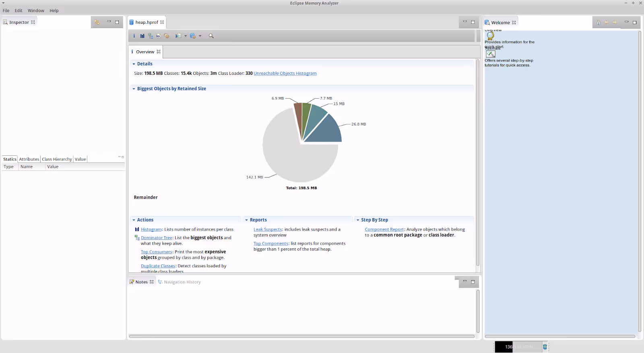Create a histogram with the bar-chart toolbar icon
Image resolution: width=644 pixels, height=353 pixels.
[142, 36]
